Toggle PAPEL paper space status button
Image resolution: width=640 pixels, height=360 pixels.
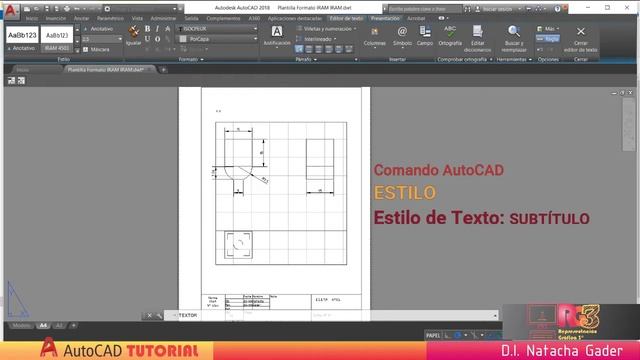433,336
